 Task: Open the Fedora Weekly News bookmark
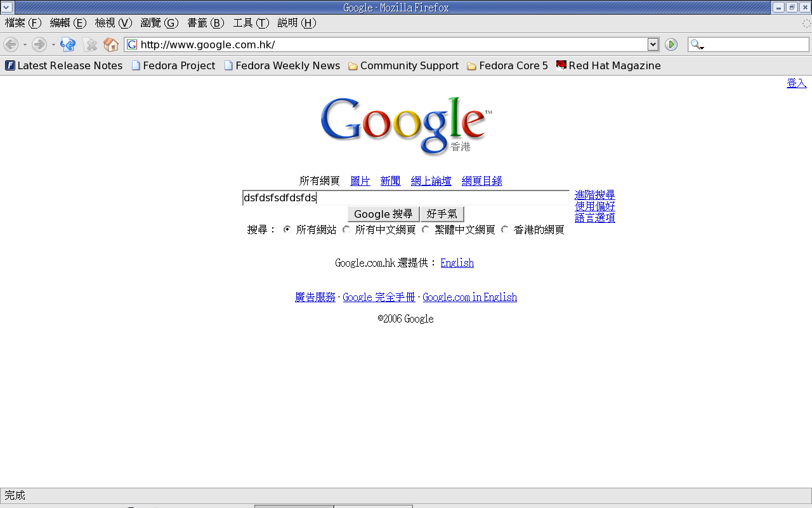(282, 65)
